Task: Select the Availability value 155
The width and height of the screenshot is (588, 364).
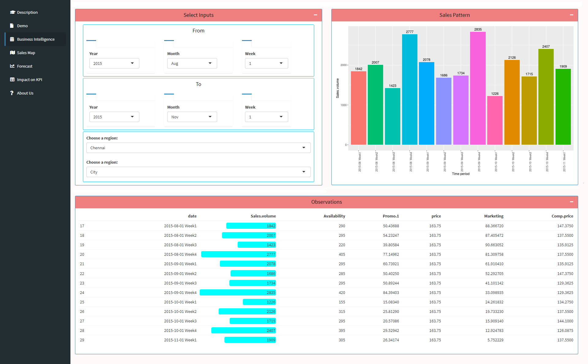Action: 342,302
